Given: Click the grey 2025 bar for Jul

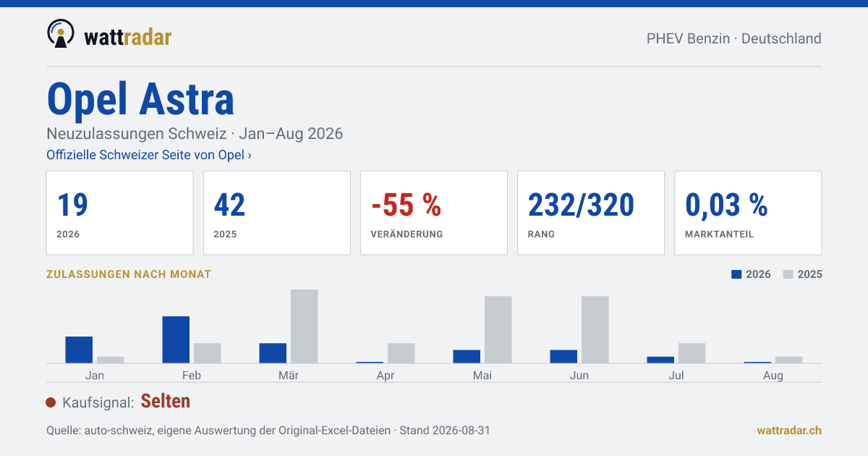Looking at the screenshot, I should tap(692, 353).
